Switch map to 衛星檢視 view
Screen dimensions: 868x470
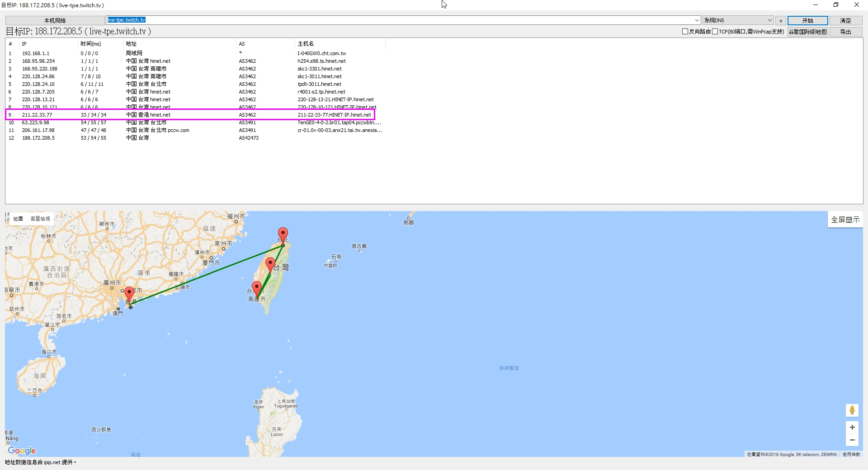click(40, 219)
